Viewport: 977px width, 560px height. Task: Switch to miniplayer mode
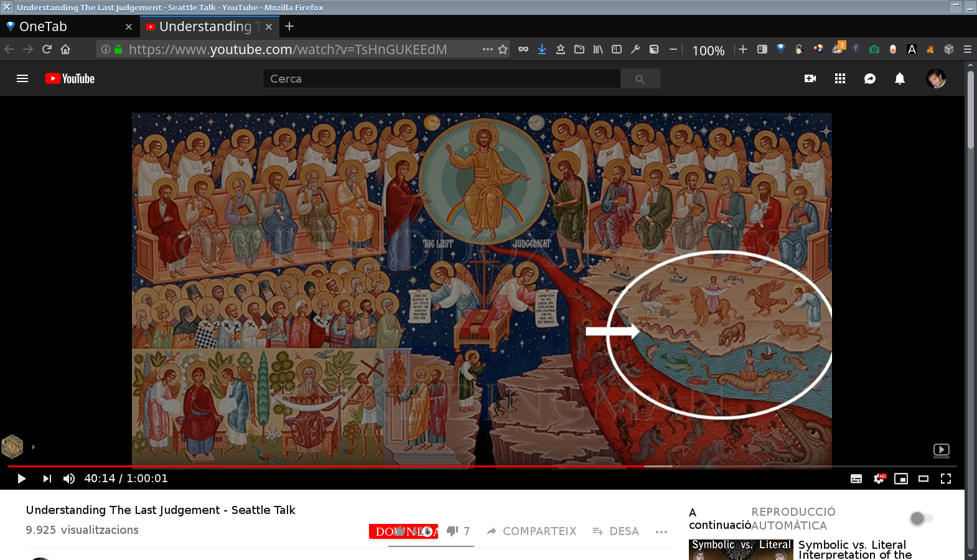tap(901, 478)
